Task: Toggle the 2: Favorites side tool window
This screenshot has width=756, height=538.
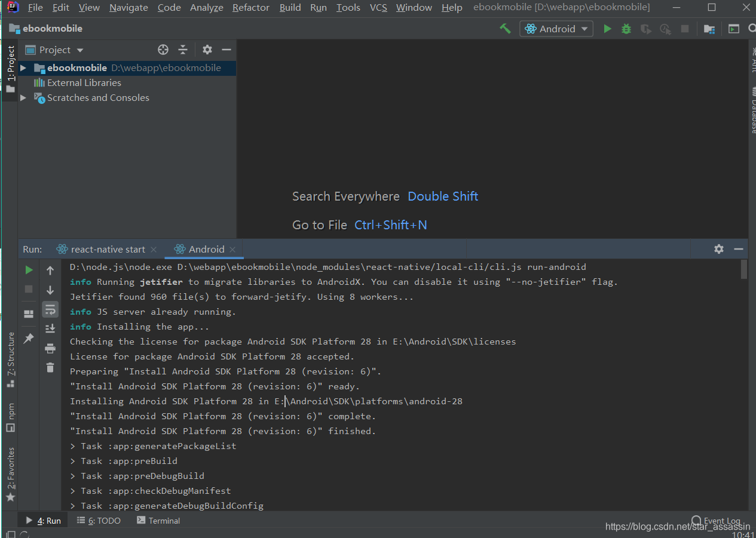Action: coord(10,475)
